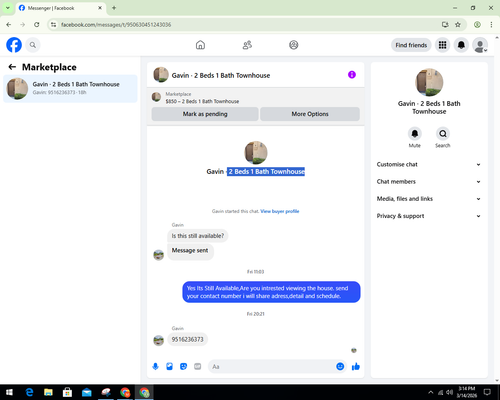
Task: Click the Facebook search magnifier icon
Action: click(x=33, y=45)
